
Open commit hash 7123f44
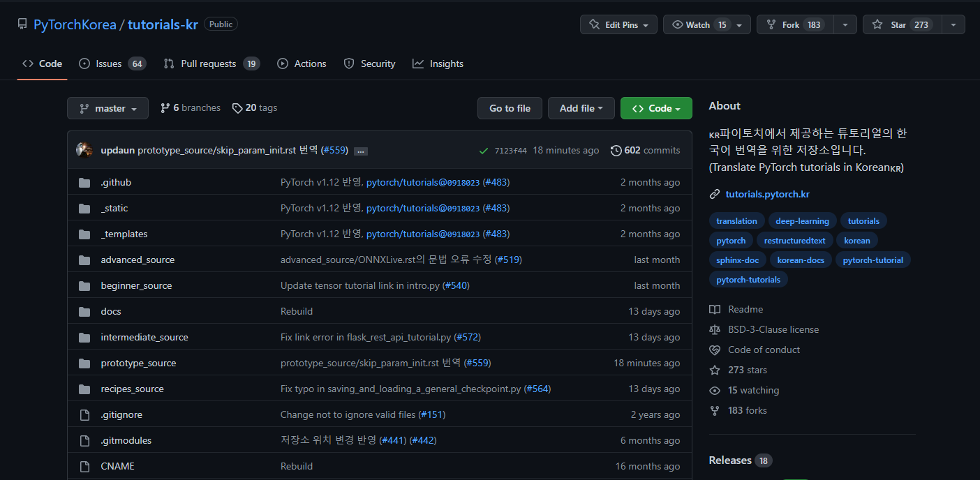[x=511, y=150]
